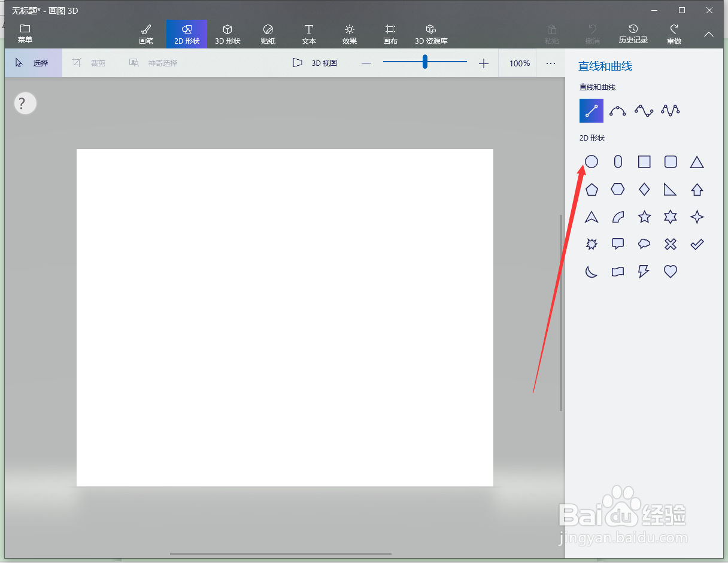This screenshot has height=563, width=728.
Task: Activate the 选择 selection tool
Action: (33, 62)
